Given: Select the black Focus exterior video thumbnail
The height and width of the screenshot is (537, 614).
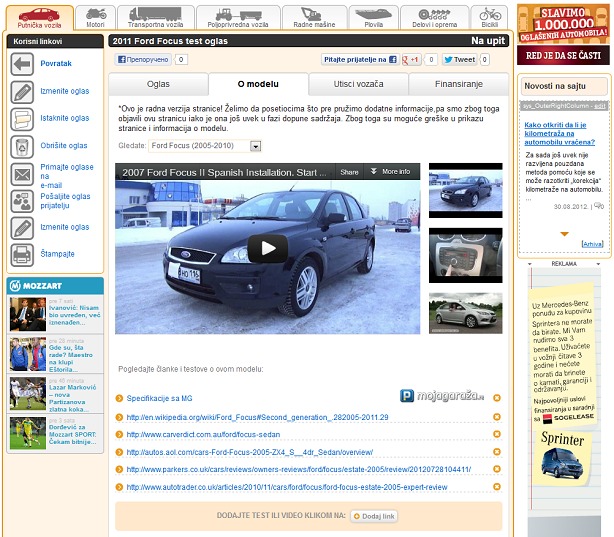Looking at the screenshot, I should (466, 190).
